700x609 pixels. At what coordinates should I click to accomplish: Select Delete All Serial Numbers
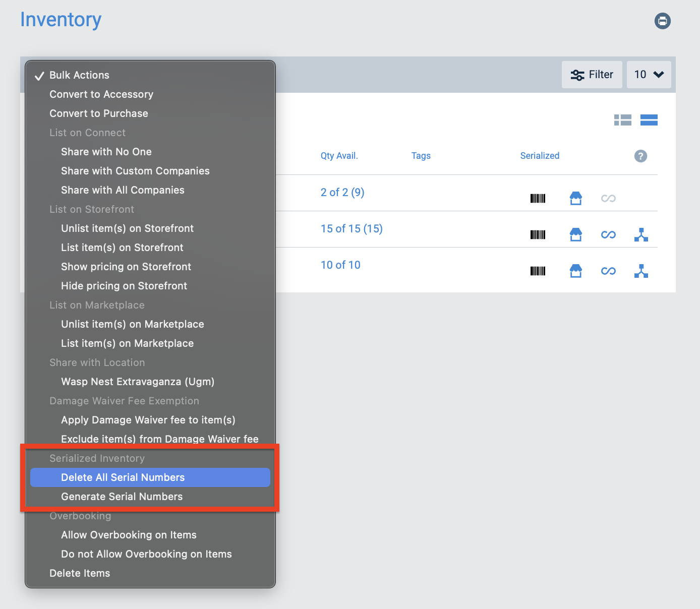[123, 477]
